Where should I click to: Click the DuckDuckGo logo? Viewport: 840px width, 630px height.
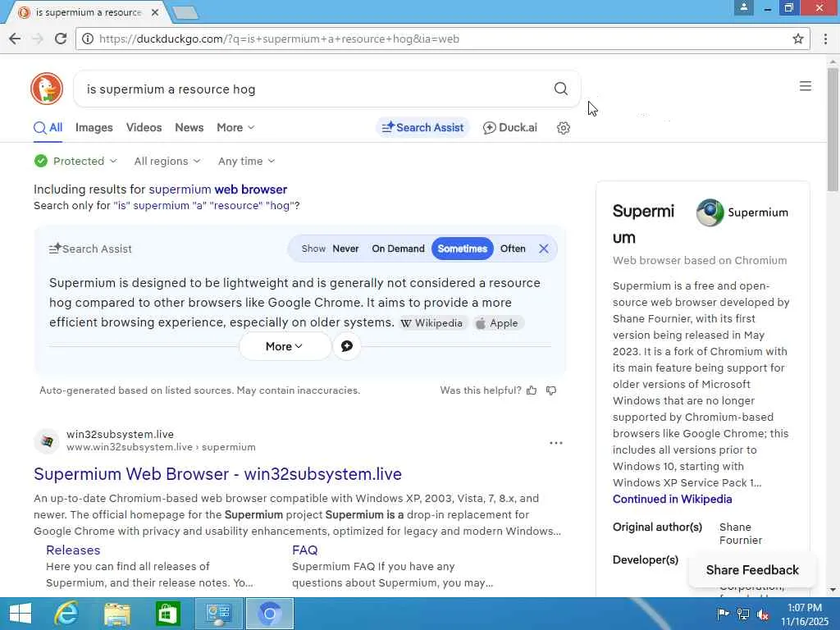47,89
